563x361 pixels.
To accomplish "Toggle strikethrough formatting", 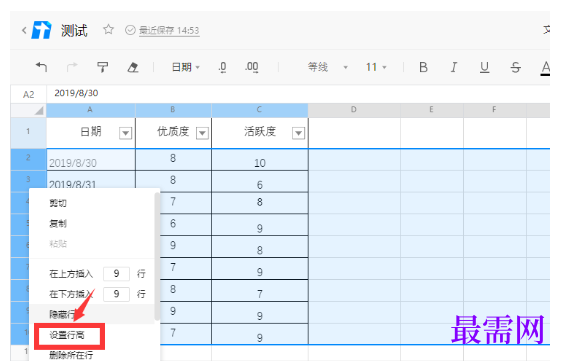I will (x=516, y=67).
